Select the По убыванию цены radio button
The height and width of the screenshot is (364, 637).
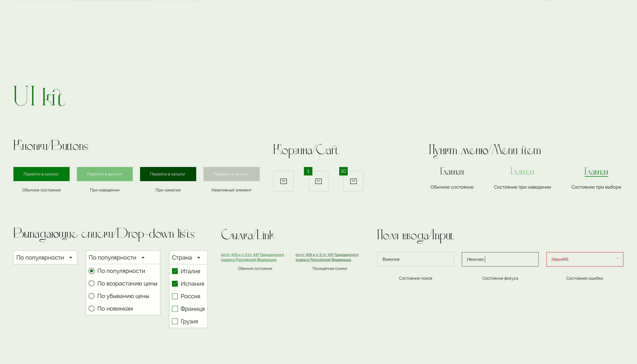pyautogui.click(x=91, y=296)
